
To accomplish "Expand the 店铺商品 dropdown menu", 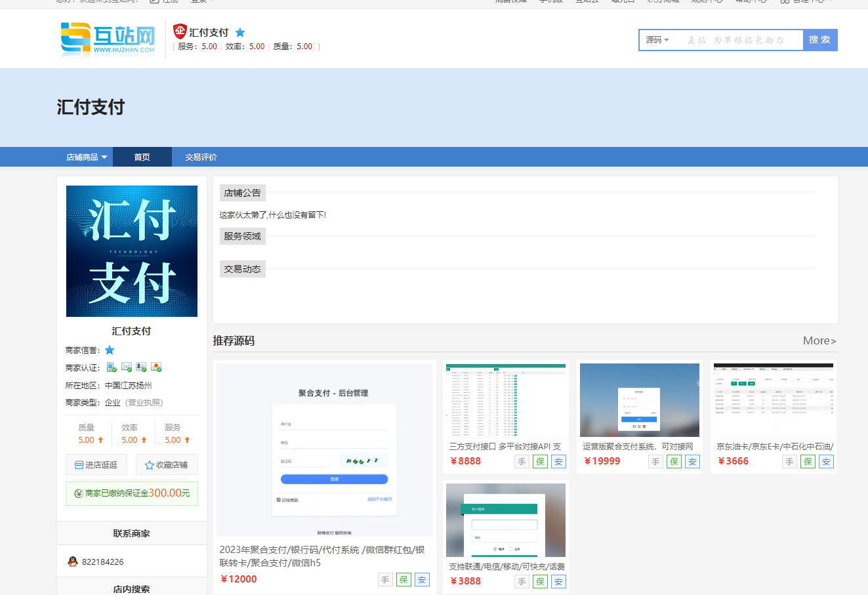I will 86,157.
